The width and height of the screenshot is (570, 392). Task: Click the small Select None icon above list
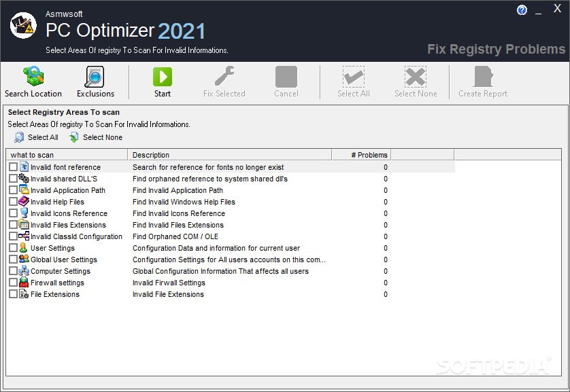pos(73,137)
